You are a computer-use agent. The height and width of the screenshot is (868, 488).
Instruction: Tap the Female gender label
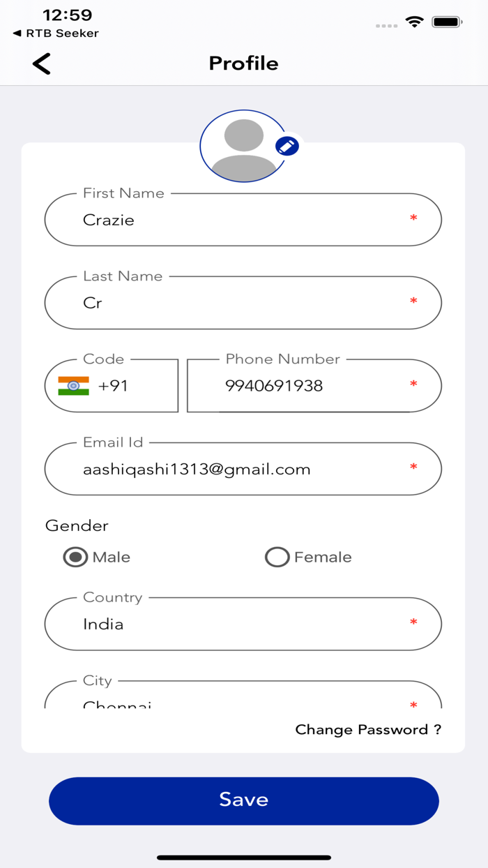point(323,557)
